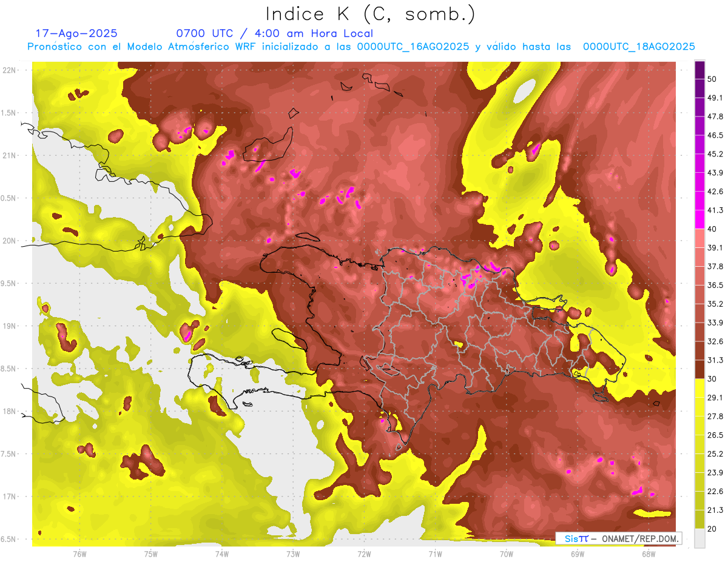Select the '29.1' color scale label
The image size is (728, 562).
click(x=715, y=398)
